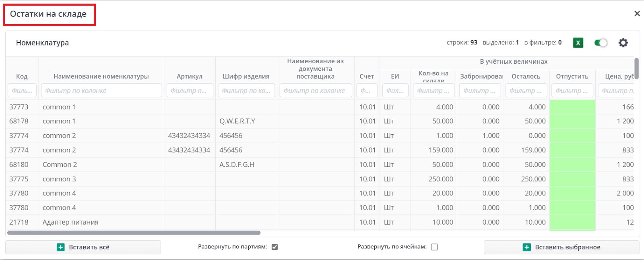Click plus icon on Вставить всё button
644x260 pixels.
pos(61,247)
